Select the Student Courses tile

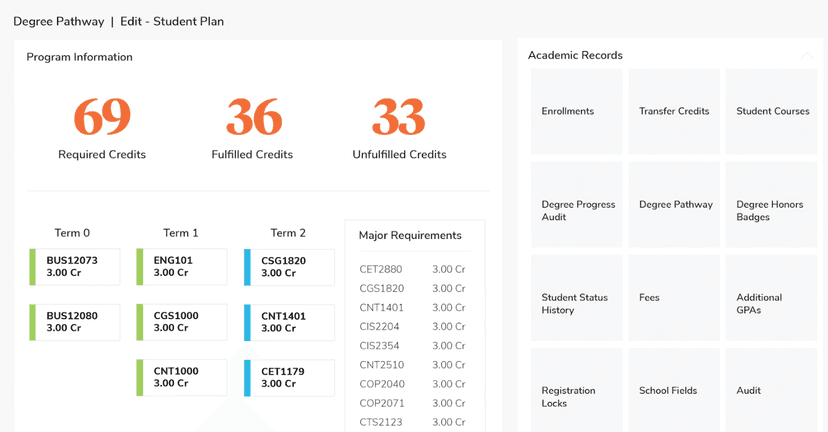coord(772,111)
